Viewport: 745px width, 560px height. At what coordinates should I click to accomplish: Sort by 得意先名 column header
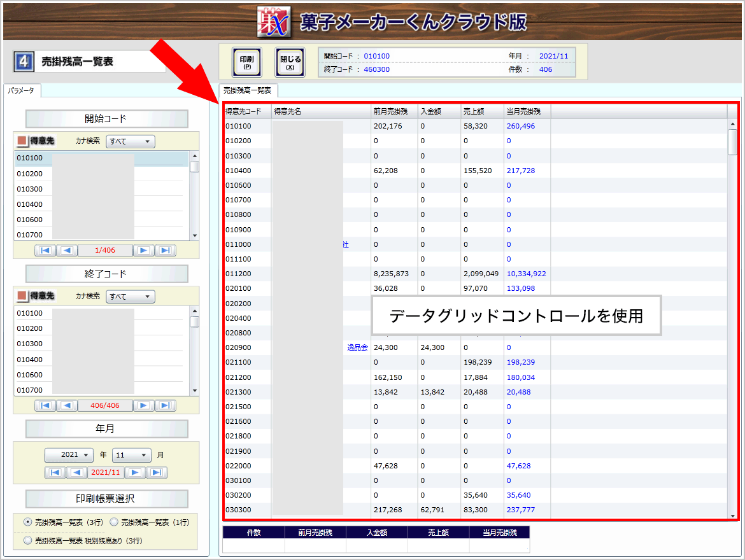click(321, 111)
